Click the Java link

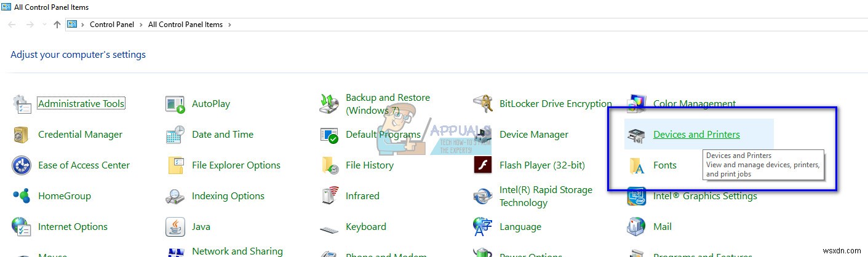point(201,227)
